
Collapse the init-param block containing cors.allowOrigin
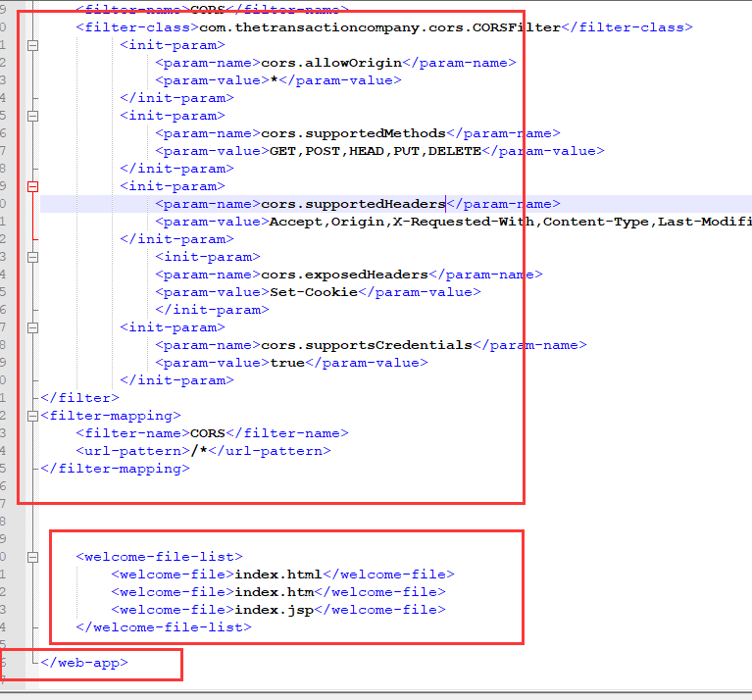pos(32,45)
